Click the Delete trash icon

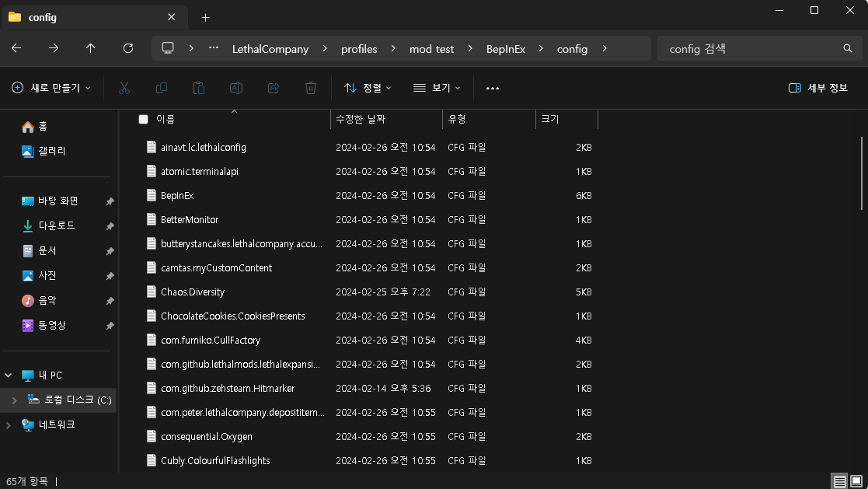[x=311, y=88]
